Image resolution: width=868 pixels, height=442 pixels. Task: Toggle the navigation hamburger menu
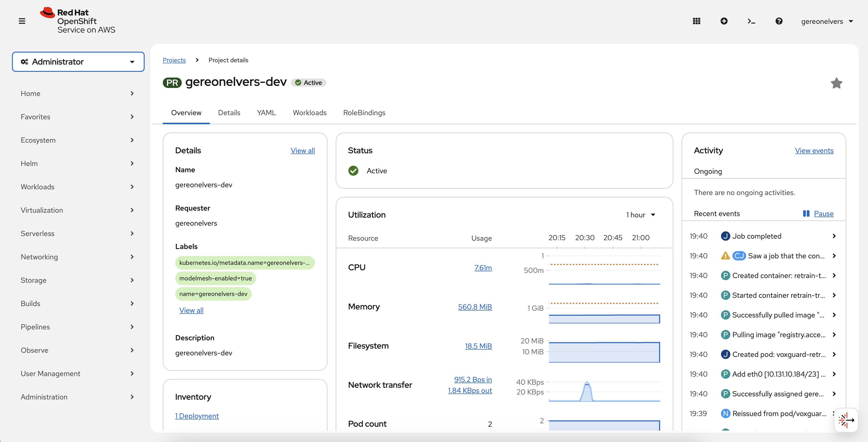22,21
